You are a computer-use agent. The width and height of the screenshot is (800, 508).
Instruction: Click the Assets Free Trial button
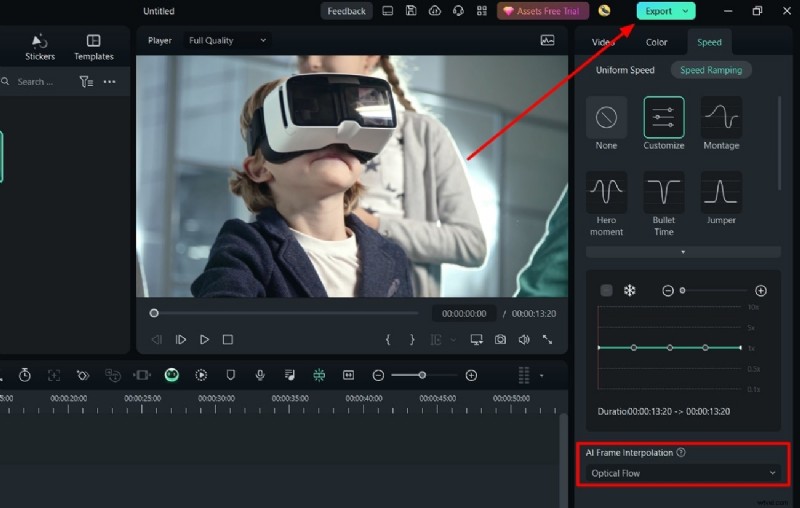(543, 11)
